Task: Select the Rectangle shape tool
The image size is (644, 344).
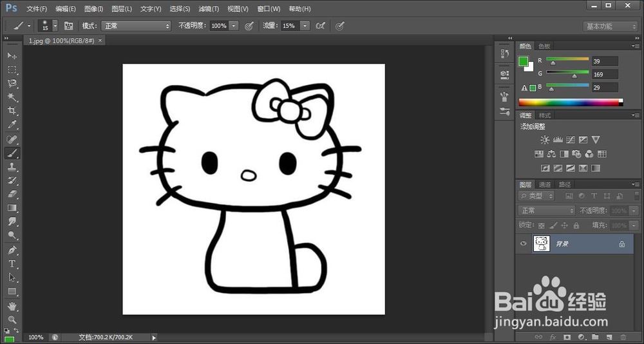Action: coord(12,291)
